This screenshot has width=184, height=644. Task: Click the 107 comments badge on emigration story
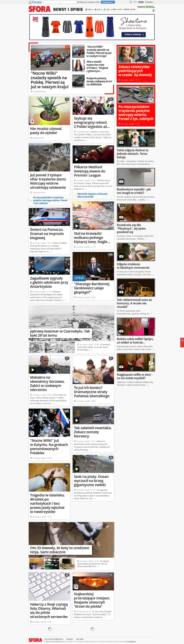pyautogui.click(x=110, y=99)
